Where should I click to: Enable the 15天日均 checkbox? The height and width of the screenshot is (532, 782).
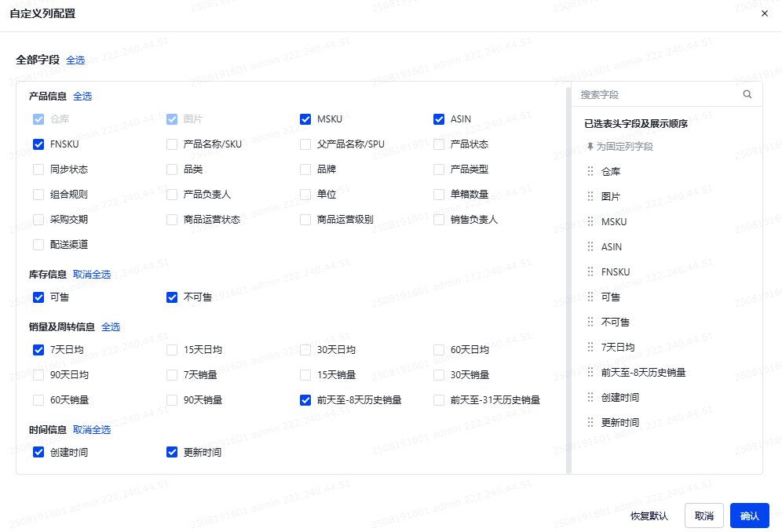172,349
